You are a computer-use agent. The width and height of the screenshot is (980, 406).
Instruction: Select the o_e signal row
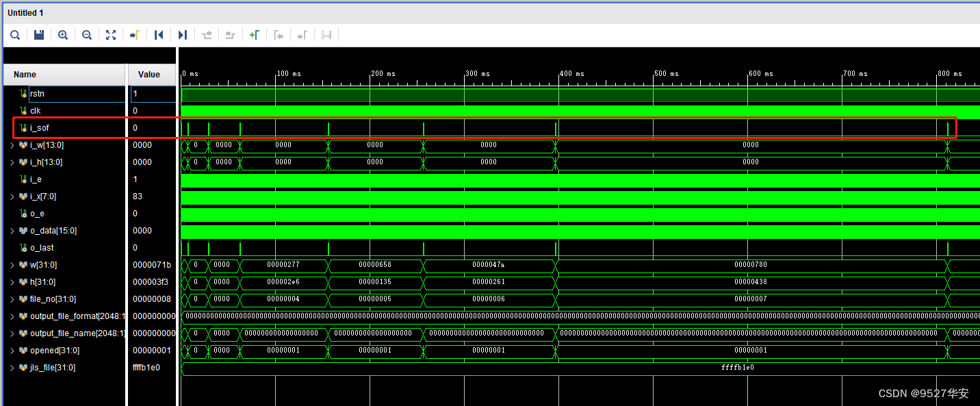[65, 214]
